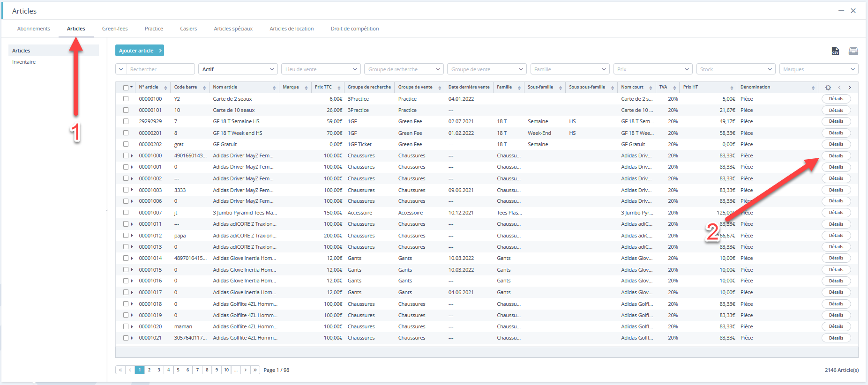Viewport: 868px width, 385px height.
Task: Click the Ajouter article button
Action: 140,51
